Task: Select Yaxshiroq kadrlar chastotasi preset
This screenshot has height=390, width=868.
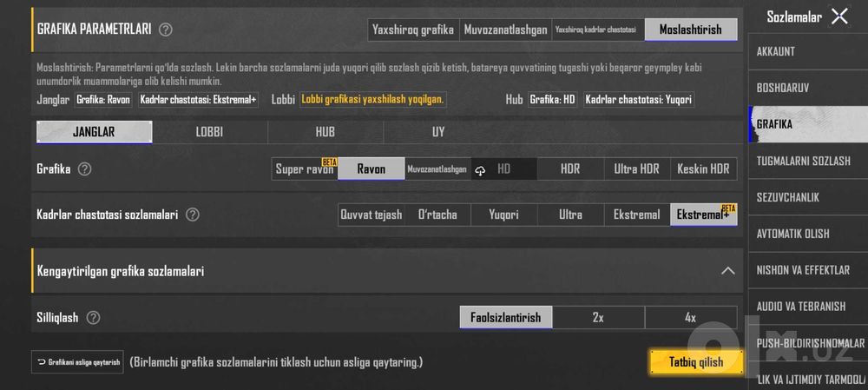Action: point(598,30)
